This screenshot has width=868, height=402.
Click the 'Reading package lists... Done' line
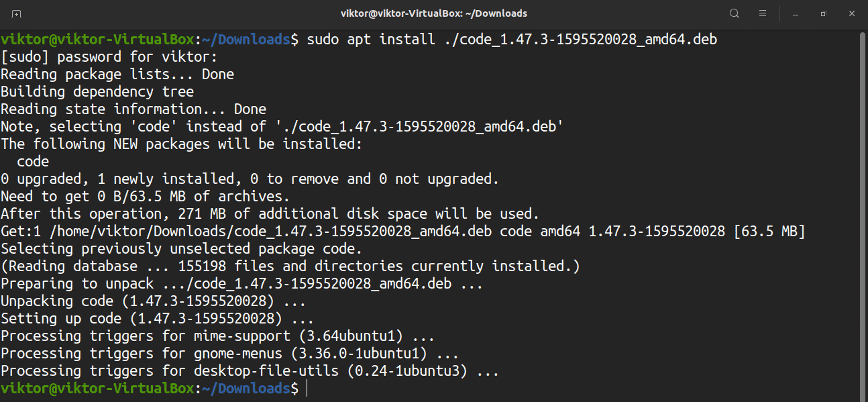click(x=117, y=74)
